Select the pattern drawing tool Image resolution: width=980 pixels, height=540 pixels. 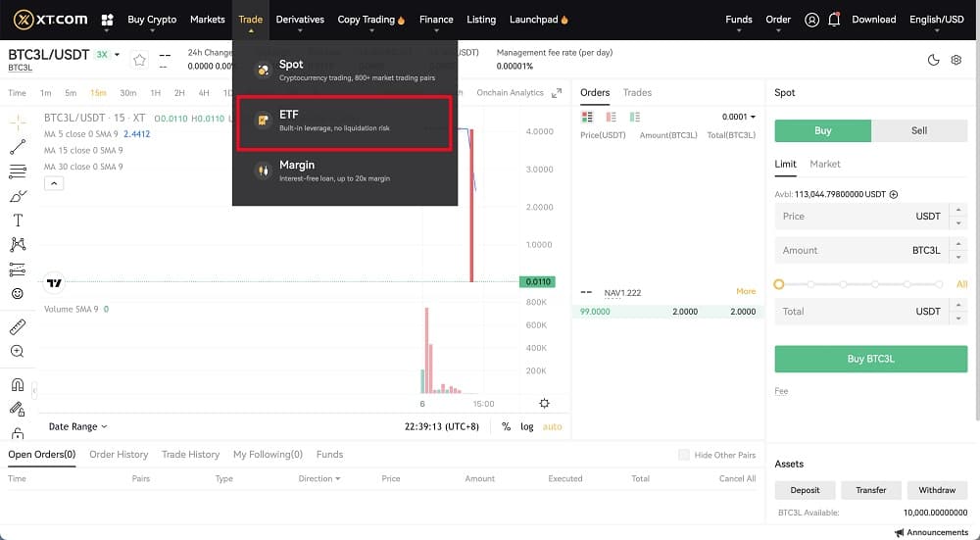point(18,244)
